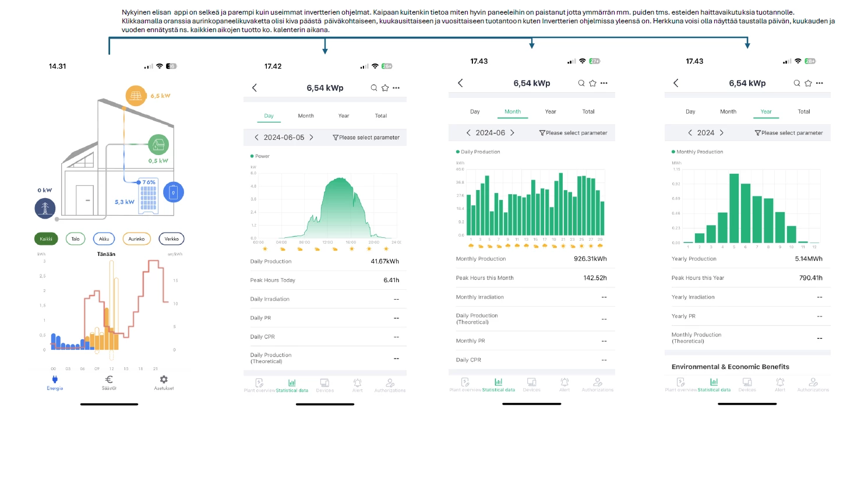Switch to Month tab on Day view screen
868x492 pixels.
tap(306, 116)
